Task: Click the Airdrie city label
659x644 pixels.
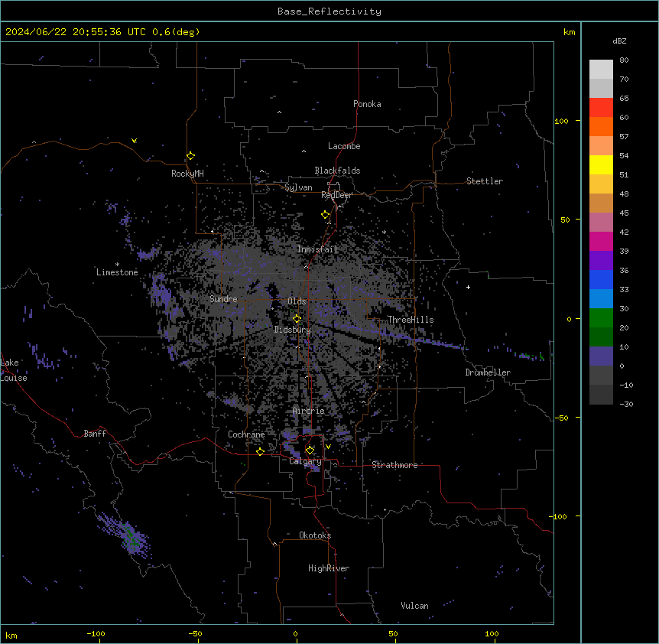Action: 309,411
